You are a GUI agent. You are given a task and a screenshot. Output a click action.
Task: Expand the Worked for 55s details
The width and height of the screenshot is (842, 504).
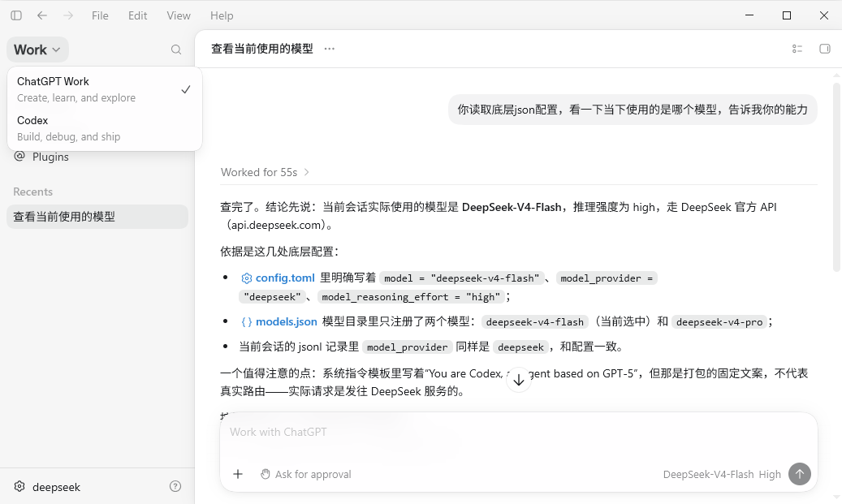click(x=266, y=172)
